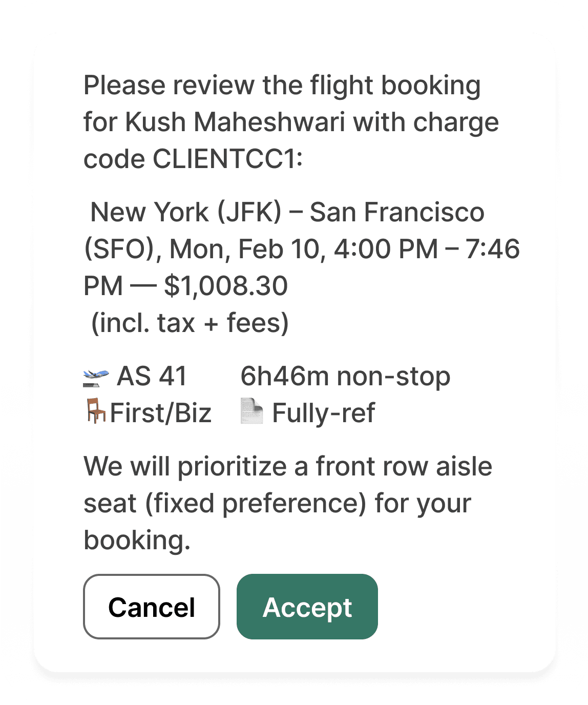Image resolution: width=588 pixels, height=705 pixels.
Task: Click the New York (JFK) origin text
Action: [186, 212]
